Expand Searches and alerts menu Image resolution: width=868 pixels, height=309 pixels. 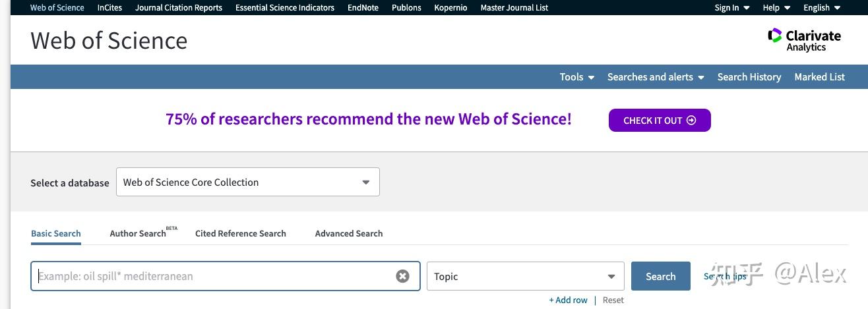[656, 77]
